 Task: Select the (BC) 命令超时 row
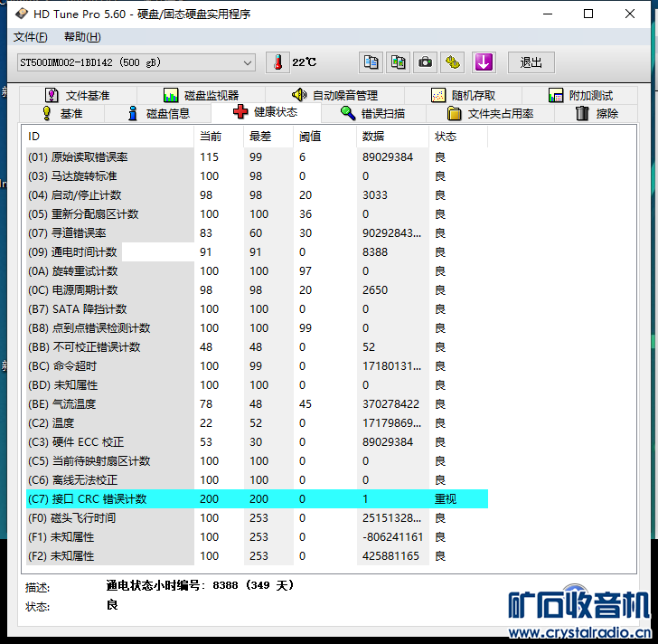point(257,366)
